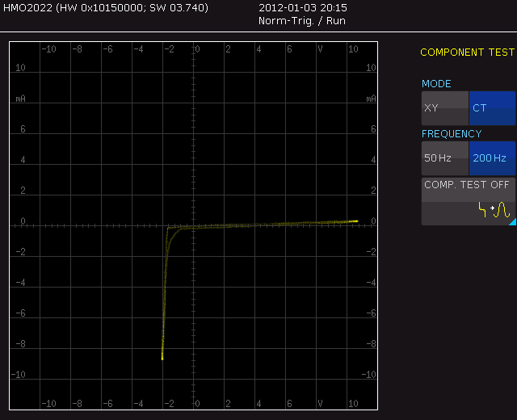Click the Norm-Trig. / Run status
517x420 pixels.
301,21
